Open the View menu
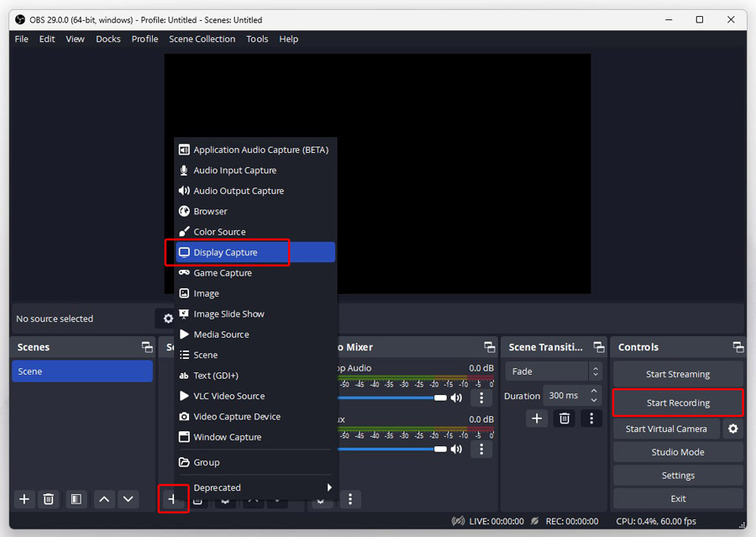Screen dimensions: 756x537 coord(75,39)
